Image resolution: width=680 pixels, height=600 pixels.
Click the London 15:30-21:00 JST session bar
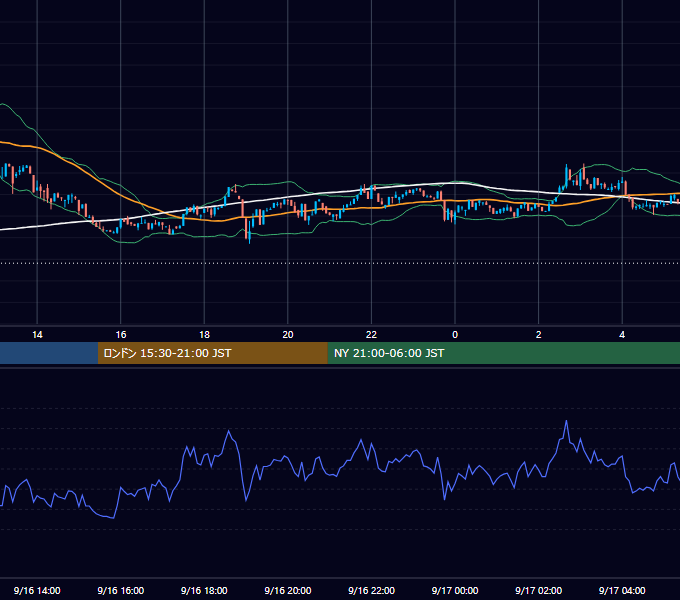[x=212, y=353]
